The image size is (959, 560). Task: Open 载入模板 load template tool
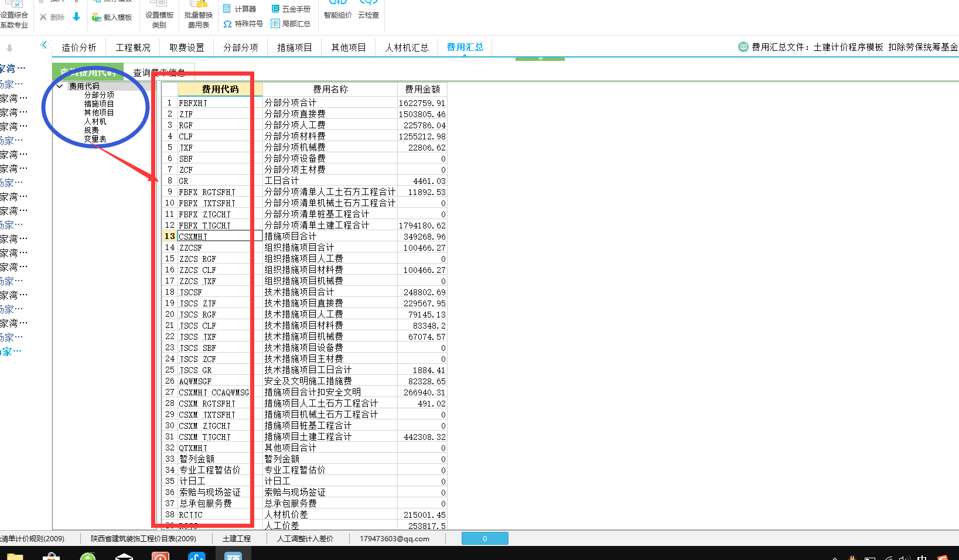pos(112,17)
